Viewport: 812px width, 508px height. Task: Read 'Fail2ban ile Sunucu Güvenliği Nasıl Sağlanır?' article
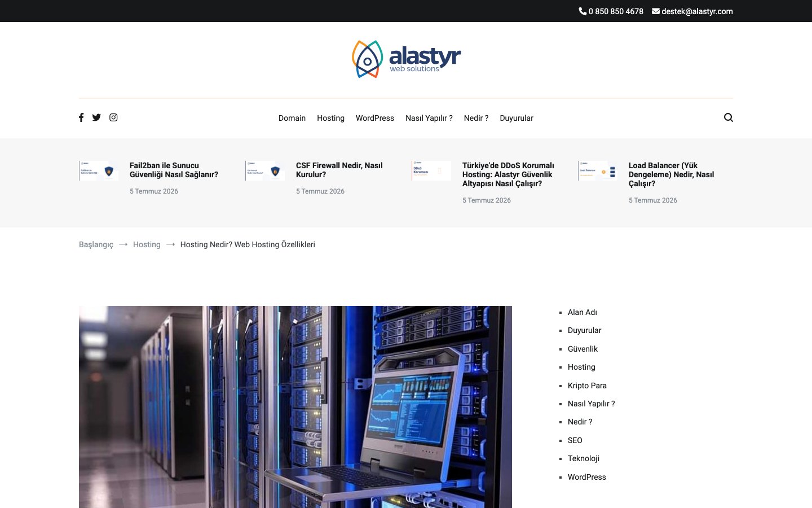(174, 170)
